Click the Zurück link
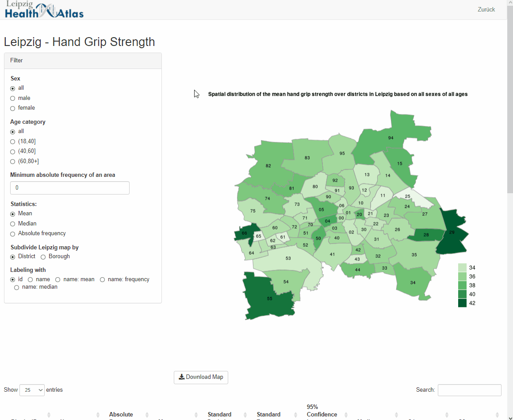 tap(486, 9)
